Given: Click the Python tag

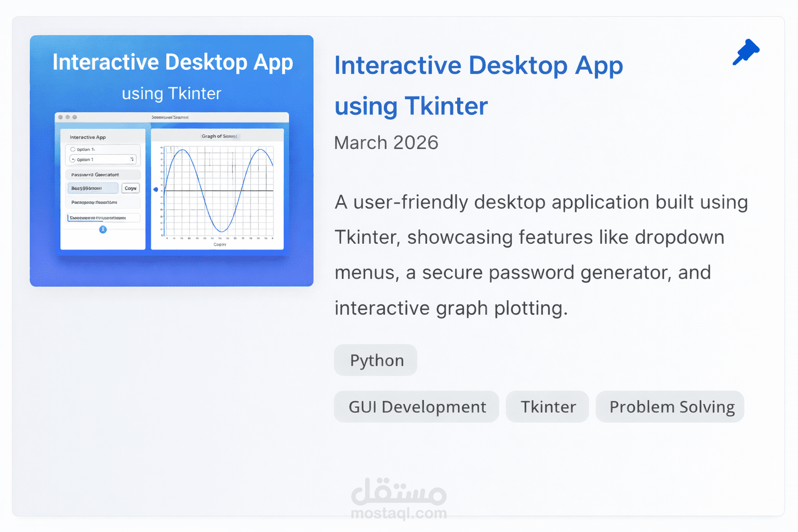Looking at the screenshot, I should tap(376, 360).
